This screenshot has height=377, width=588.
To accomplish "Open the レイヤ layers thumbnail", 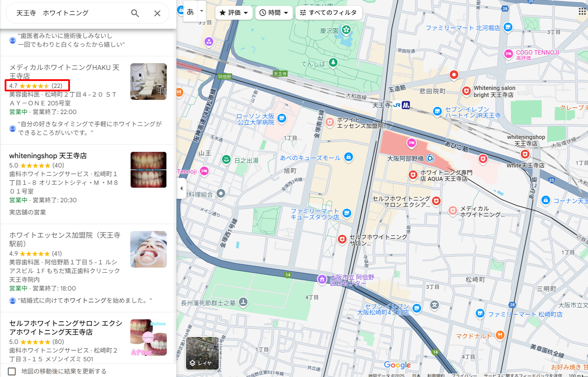I will click(202, 353).
